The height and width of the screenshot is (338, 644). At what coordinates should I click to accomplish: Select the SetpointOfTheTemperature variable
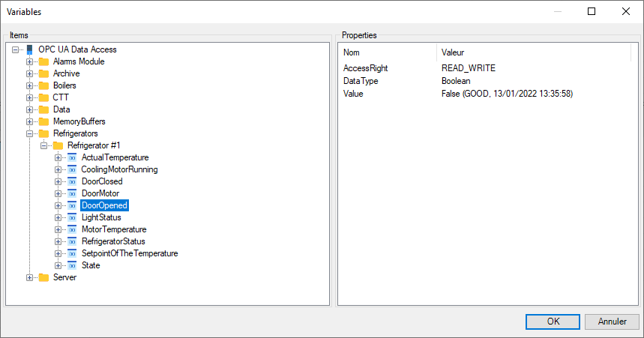[x=129, y=253]
